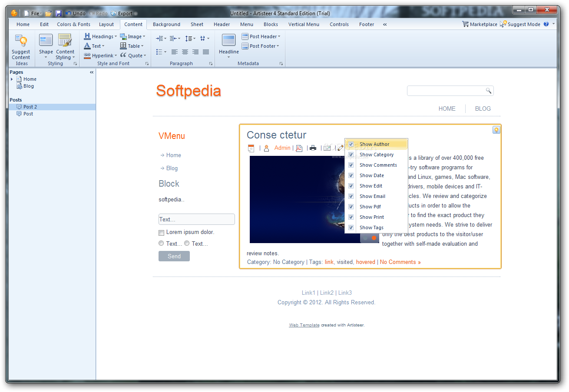Viewport: 569px width, 392px height.
Task: Click the date calendar icon in post header
Action: click(x=251, y=148)
